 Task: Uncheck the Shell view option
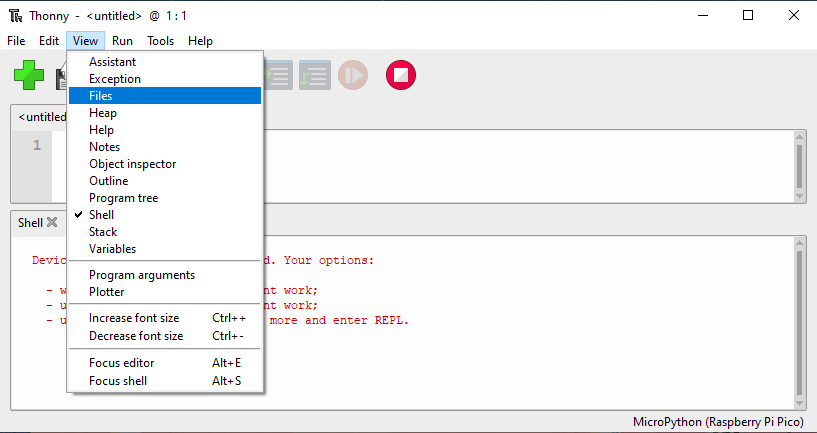[101, 215]
